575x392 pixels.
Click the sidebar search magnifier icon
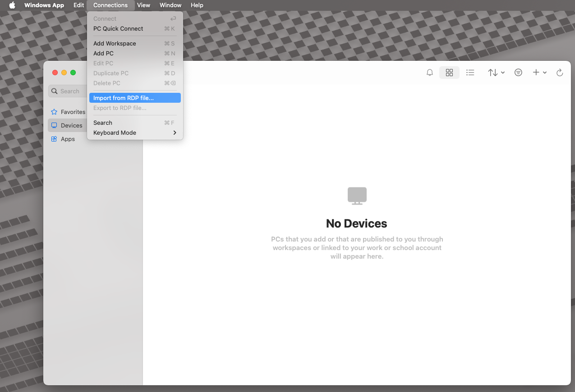point(55,91)
